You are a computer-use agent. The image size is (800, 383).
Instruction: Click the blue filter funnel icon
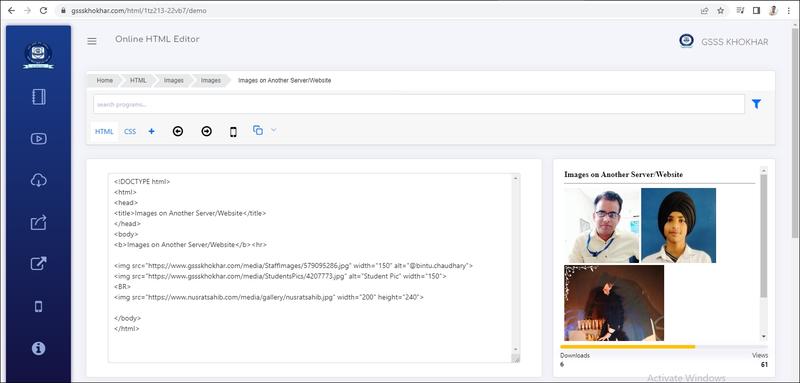pos(756,104)
